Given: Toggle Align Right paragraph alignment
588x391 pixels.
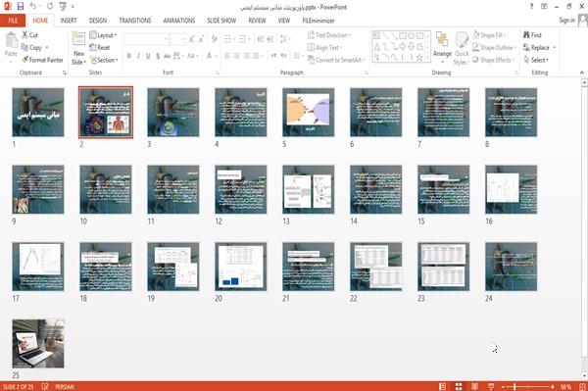Looking at the screenshot, I should (x=246, y=56).
